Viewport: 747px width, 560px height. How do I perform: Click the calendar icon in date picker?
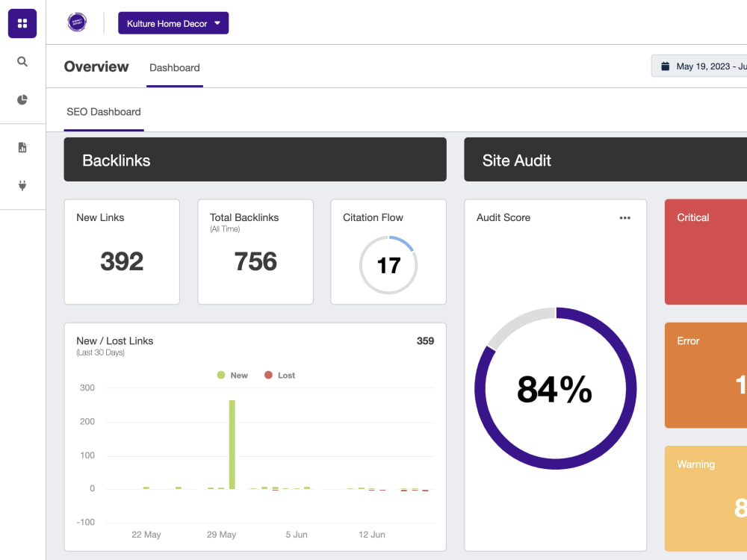pos(665,66)
